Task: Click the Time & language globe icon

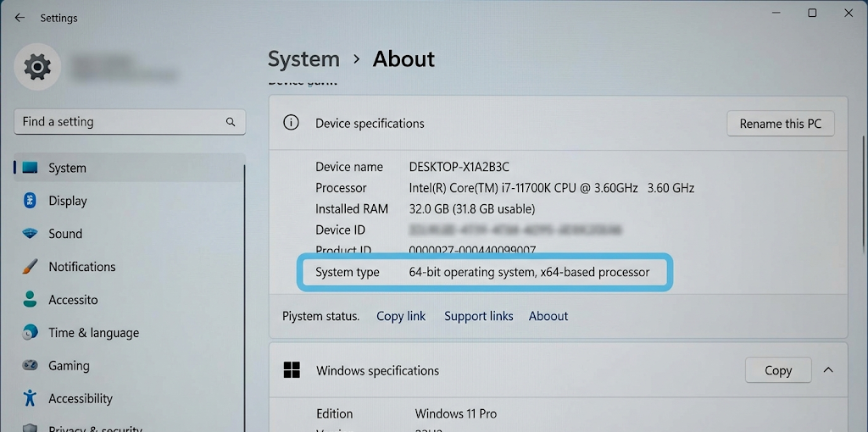Action: click(x=30, y=332)
